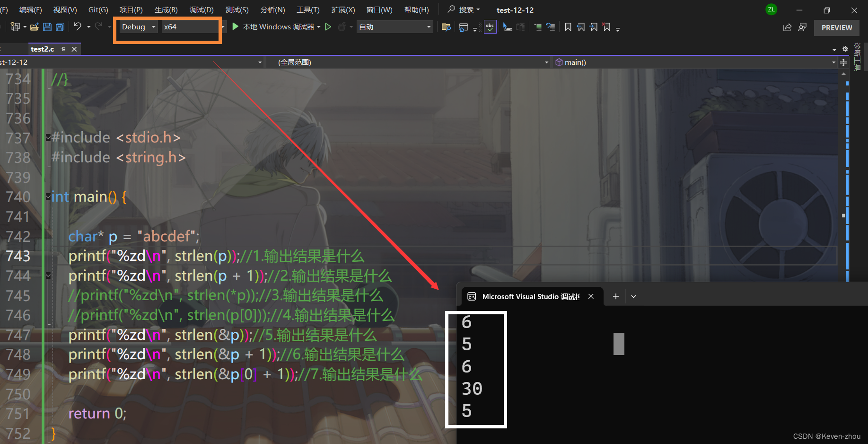Pin the test2.c tab
The height and width of the screenshot is (444, 868).
(x=63, y=49)
